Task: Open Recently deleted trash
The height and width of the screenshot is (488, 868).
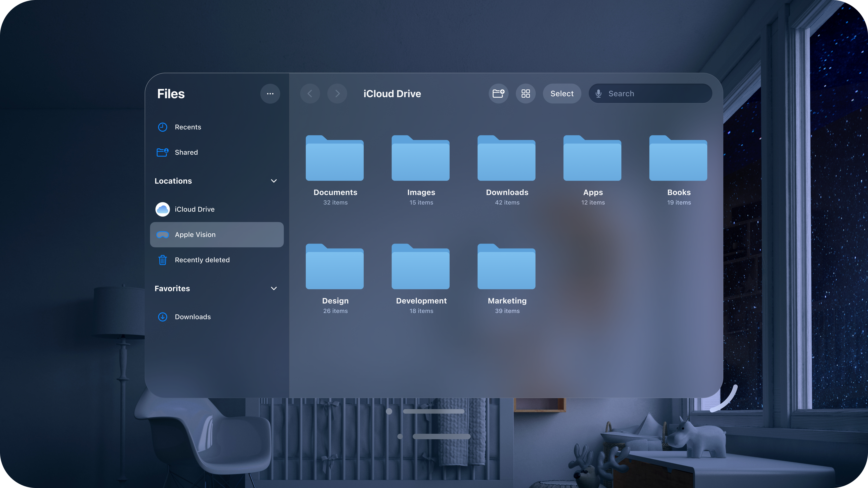Action: pos(202,260)
